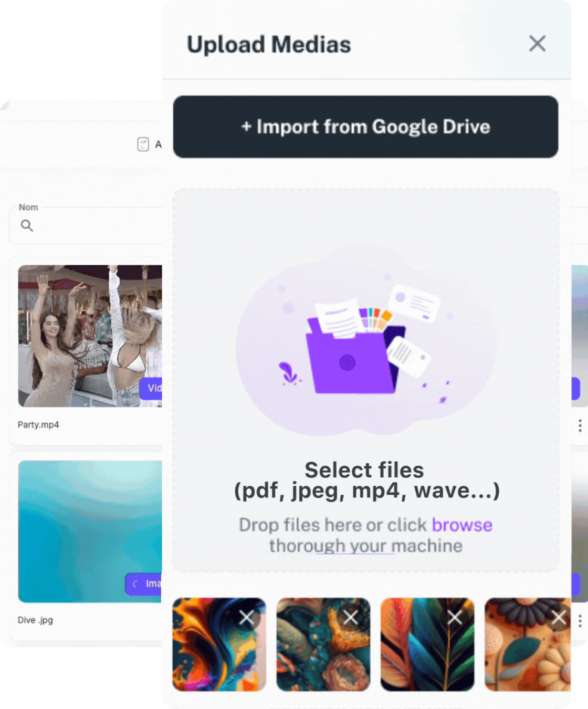Click the Nom search field

[86, 226]
